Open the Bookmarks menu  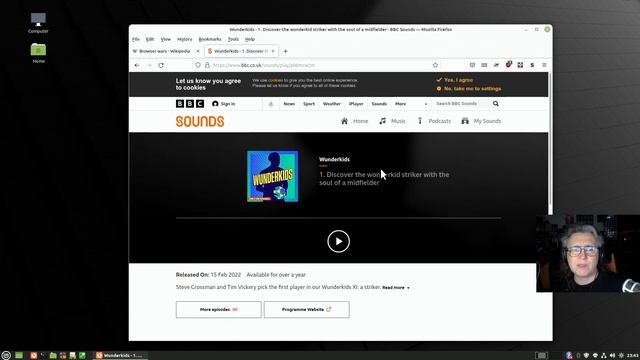coord(210,39)
